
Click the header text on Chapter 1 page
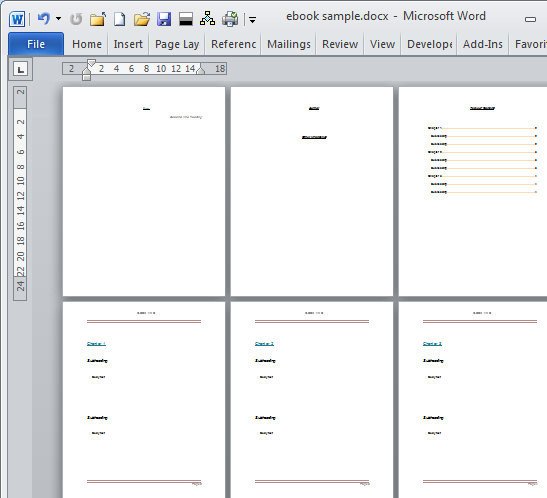[146, 313]
